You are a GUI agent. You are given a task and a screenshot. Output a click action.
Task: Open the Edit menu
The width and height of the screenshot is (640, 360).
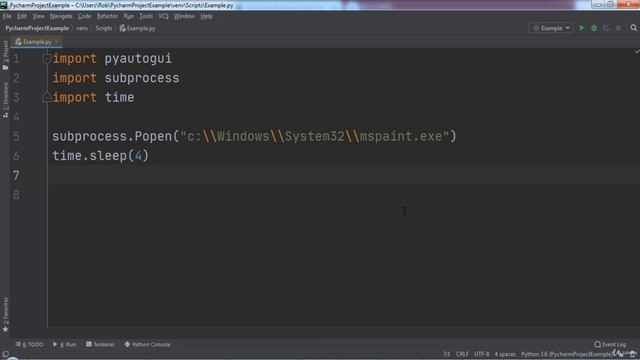tap(22, 16)
